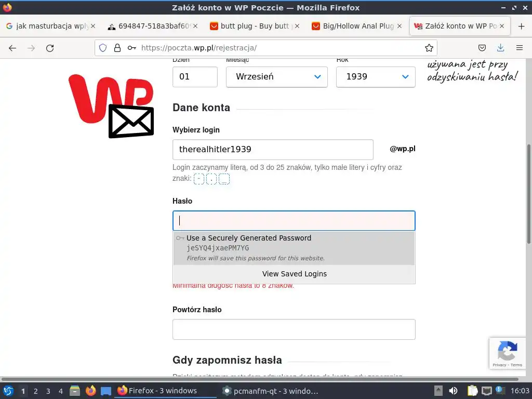Open saved password key icon in address bar

131,48
